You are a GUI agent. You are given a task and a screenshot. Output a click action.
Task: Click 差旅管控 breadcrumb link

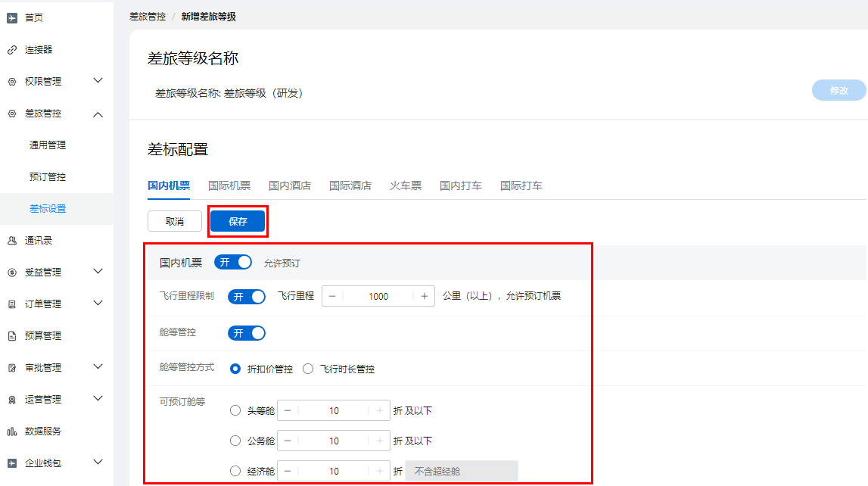[148, 17]
